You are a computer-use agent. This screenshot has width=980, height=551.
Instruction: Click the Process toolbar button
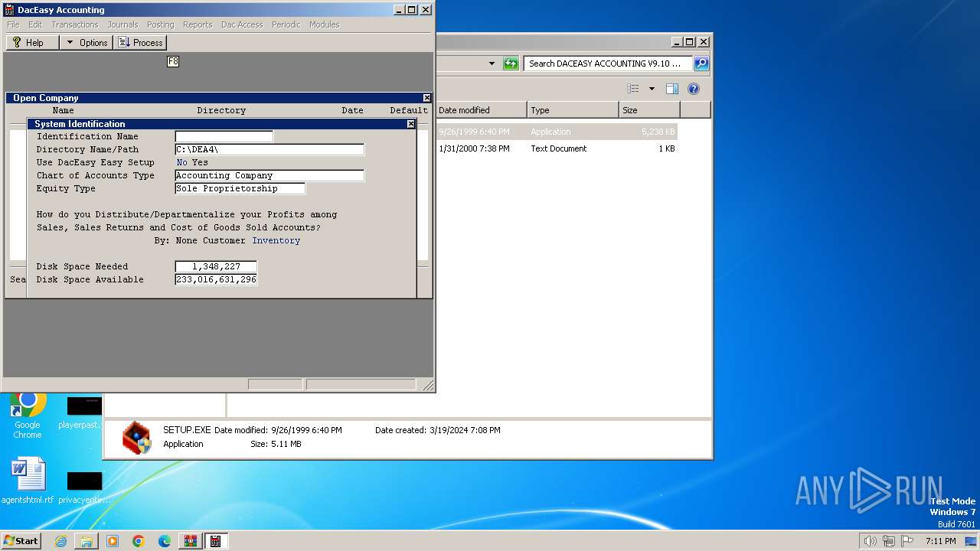tap(140, 43)
